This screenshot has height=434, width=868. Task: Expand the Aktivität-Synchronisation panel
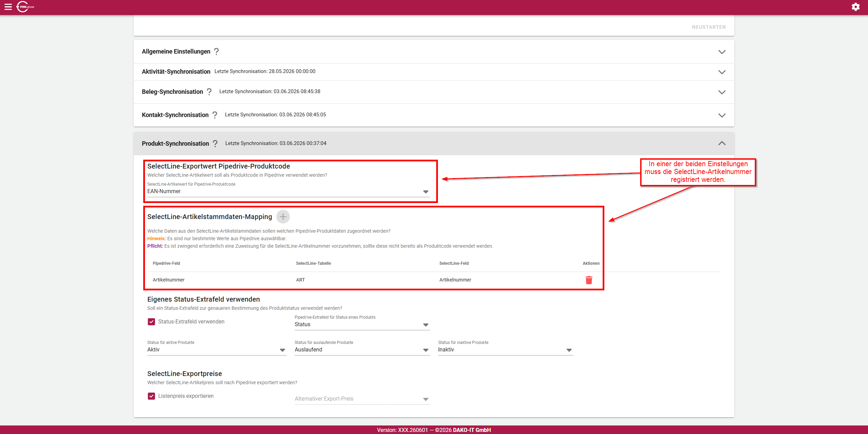[x=433, y=72]
